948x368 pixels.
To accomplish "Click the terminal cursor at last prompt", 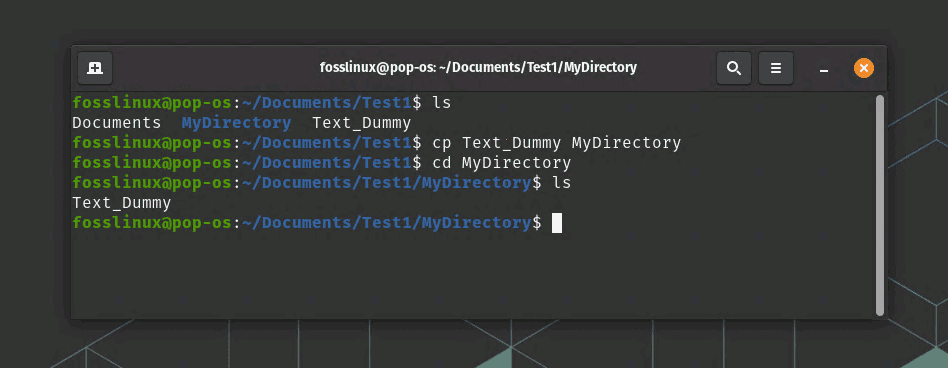I will pyautogui.click(x=557, y=223).
